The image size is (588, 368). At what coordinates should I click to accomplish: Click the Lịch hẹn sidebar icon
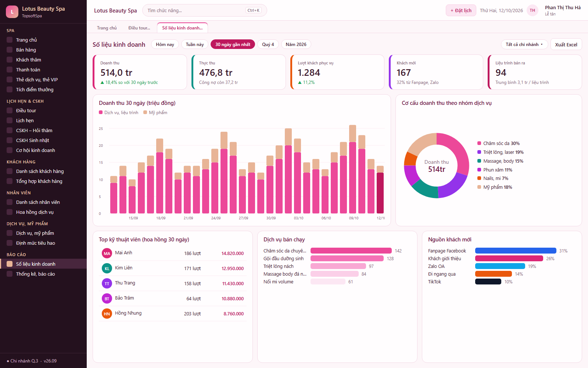click(10, 120)
